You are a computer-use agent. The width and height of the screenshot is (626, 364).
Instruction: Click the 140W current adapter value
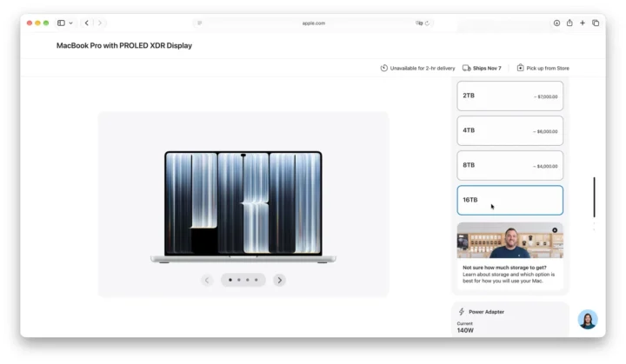465,330
